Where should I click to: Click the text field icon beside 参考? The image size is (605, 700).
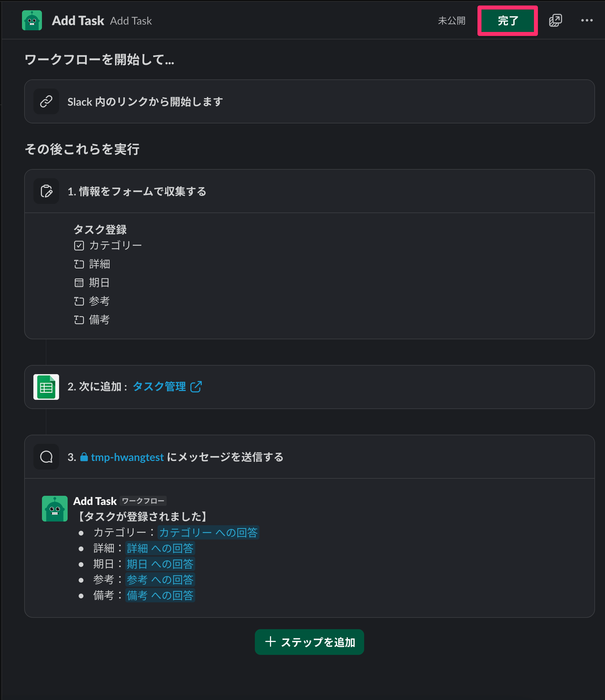[79, 301]
